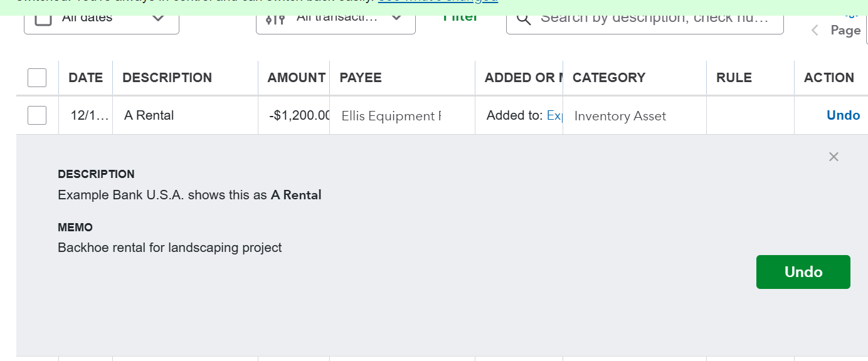The width and height of the screenshot is (868, 361).
Task: Open the All dates dropdown
Action: [x=158, y=18]
